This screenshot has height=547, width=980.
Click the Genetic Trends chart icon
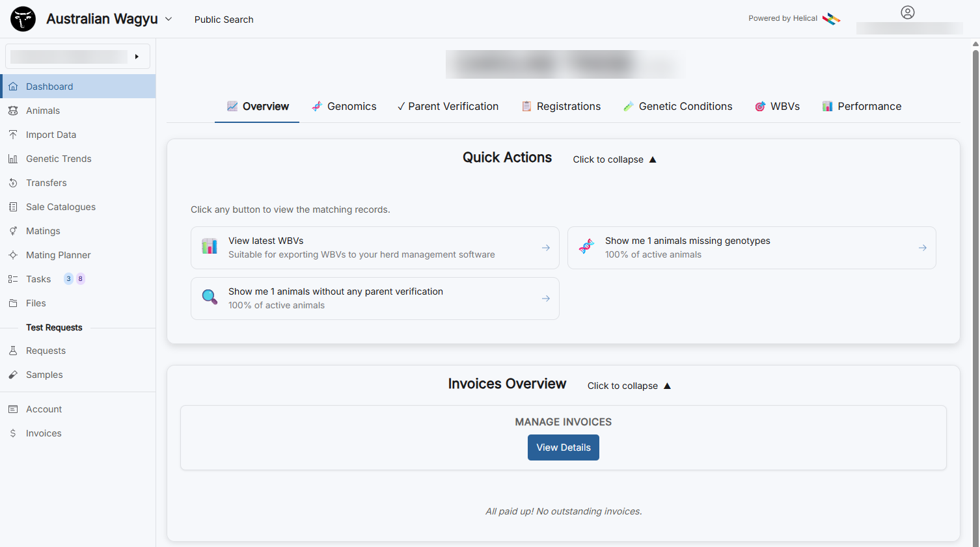click(x=13, y=159)
